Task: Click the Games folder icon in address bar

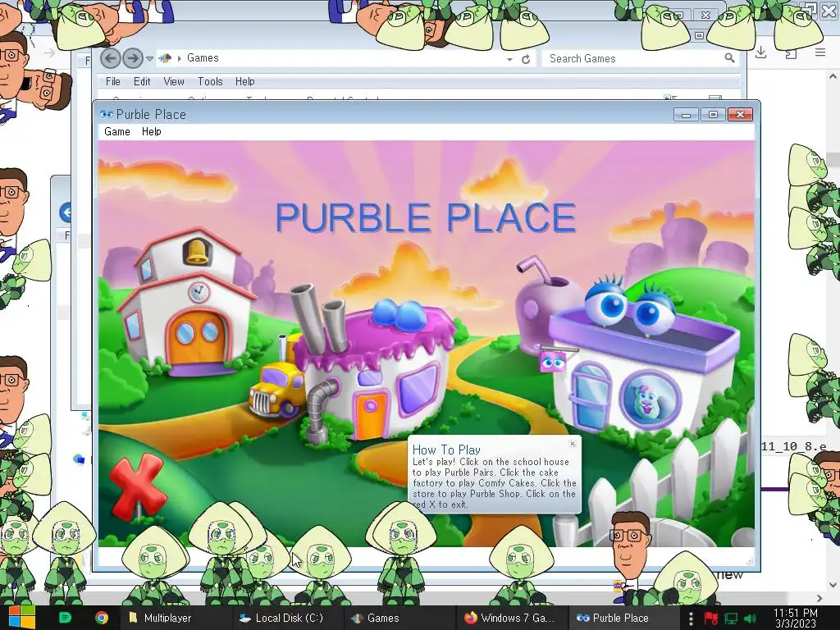Action: point(165,58)
